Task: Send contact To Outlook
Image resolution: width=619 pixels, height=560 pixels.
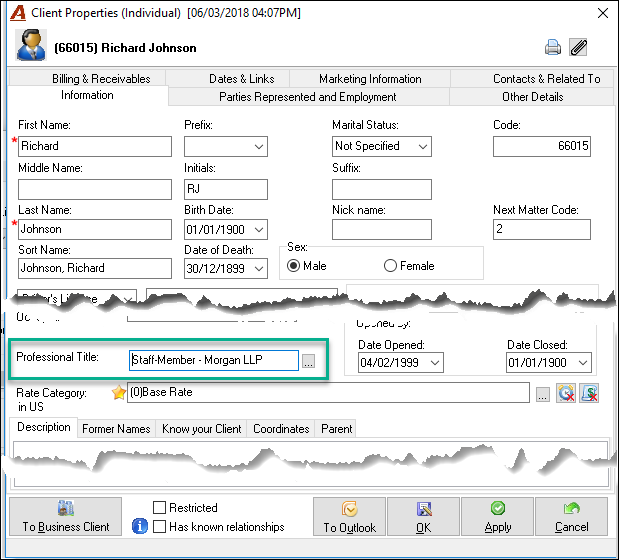Action: click(349, 517)
